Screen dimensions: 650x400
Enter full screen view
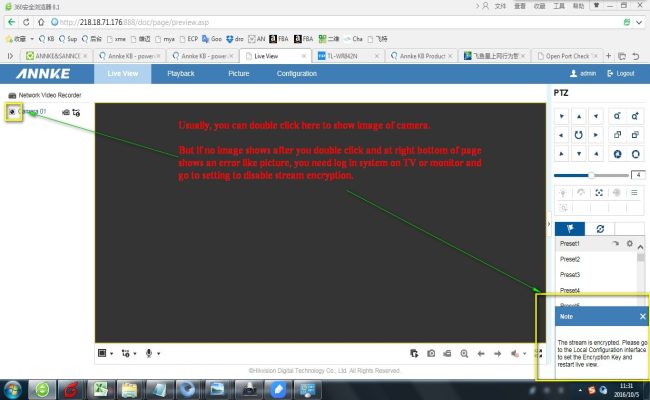coord(540,353)
